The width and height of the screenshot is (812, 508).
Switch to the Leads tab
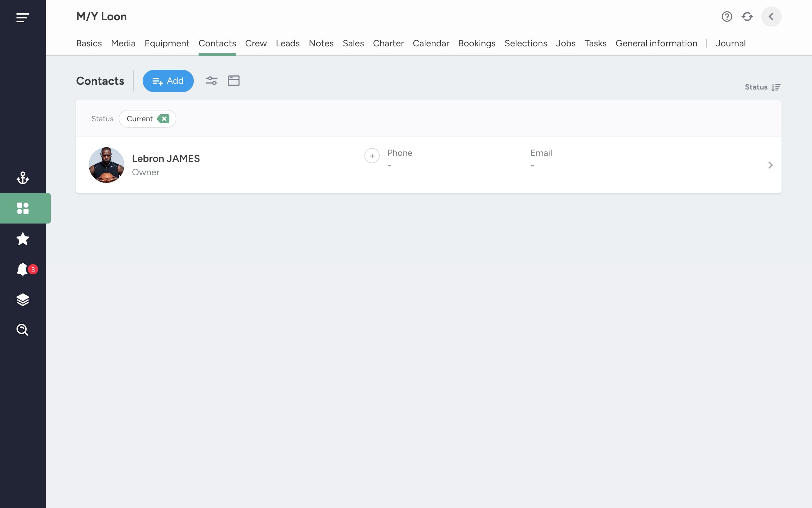coord(288,43)
